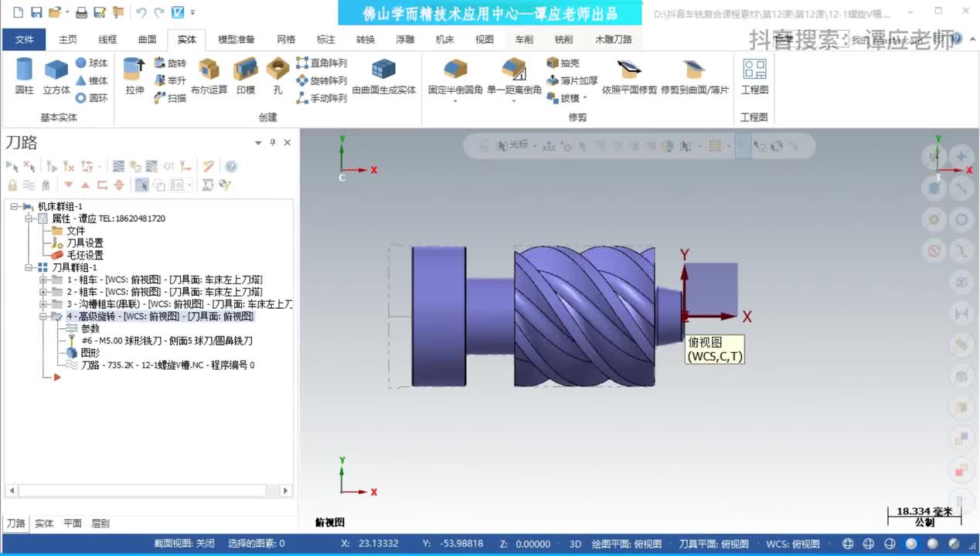Collapse operation 4 - 高级旋转
Viewport: 980px width, 556px height.
coord(43,317)
